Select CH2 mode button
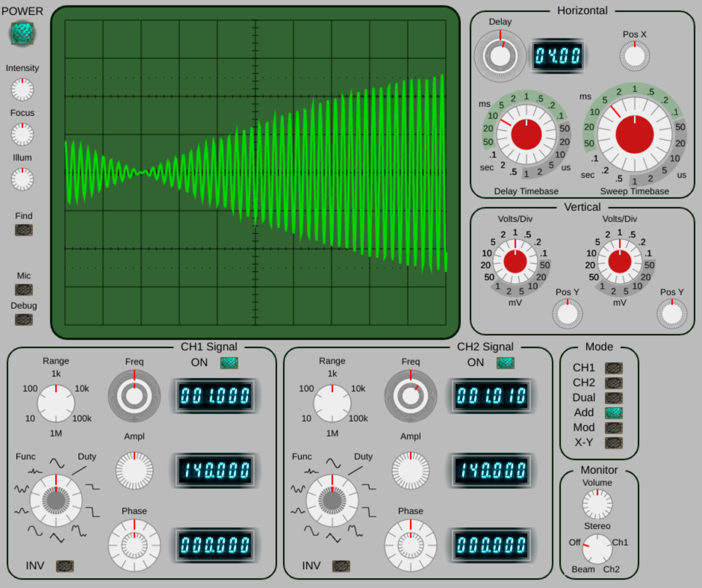This screenshot has width=702, height=588. [614, 383]
